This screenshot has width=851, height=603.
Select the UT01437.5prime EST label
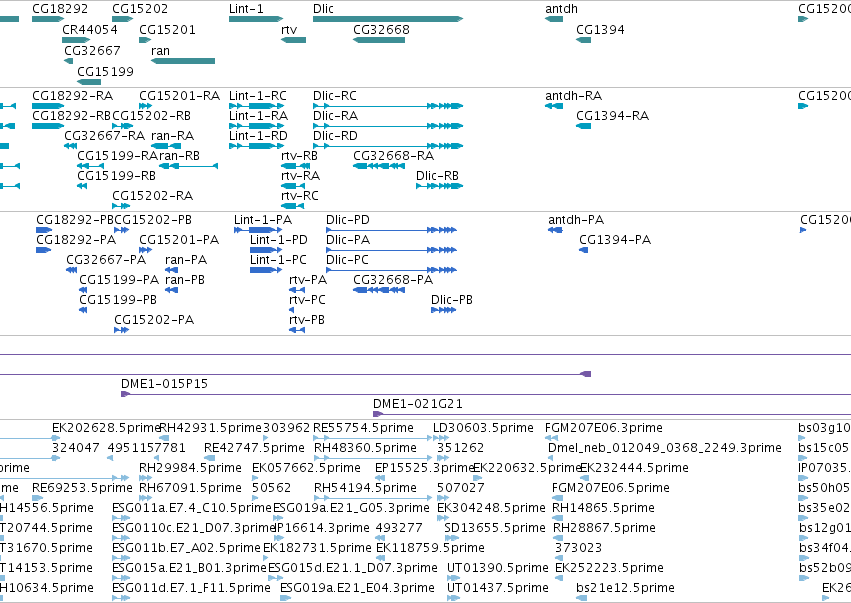[x=498, y=588]
